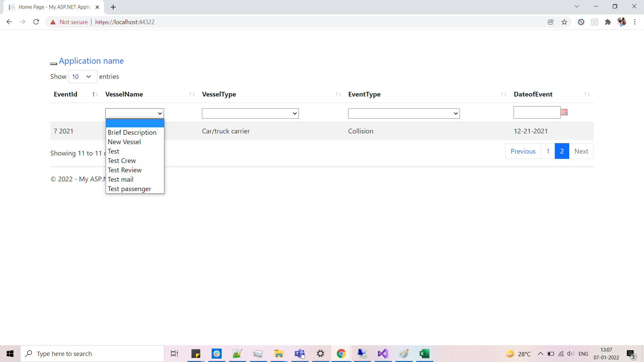Open Visual Studio from the taskbar
Screen dimensions: 644x362
(x=383, y=354)
